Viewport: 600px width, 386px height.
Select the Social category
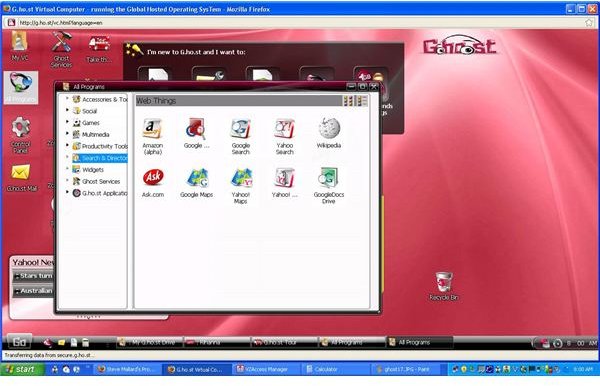click(85, 111)
